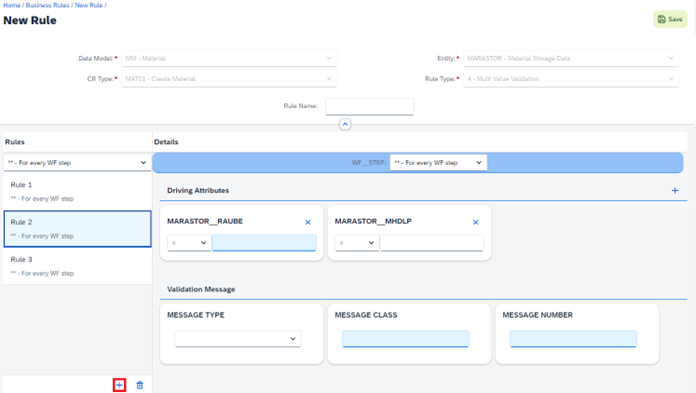696x393 pixels.
Task: Remove the MARASTOR__RAUBE attribute
Action: click(308, 222)
